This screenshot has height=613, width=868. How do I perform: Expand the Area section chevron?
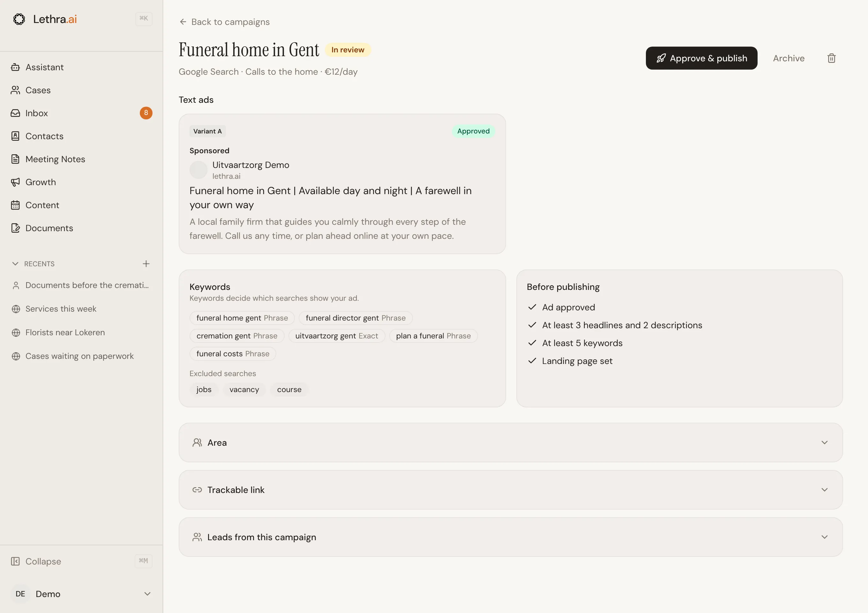[825, 443]
